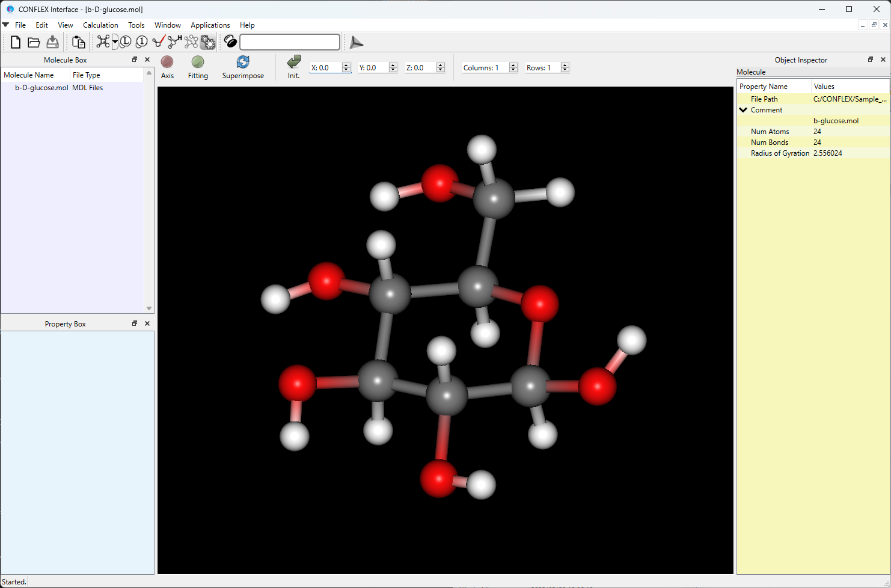891x588 pixels.
Task: Collapse the Comment property row
Action: (x=743, y=109)
